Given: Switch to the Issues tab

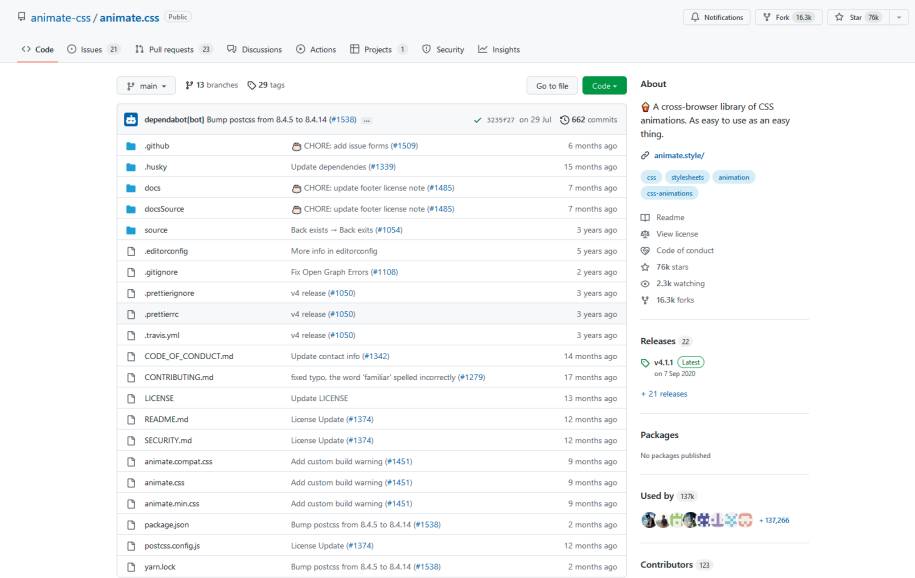Looking at the screenshot, I should [x=93, y=50].
